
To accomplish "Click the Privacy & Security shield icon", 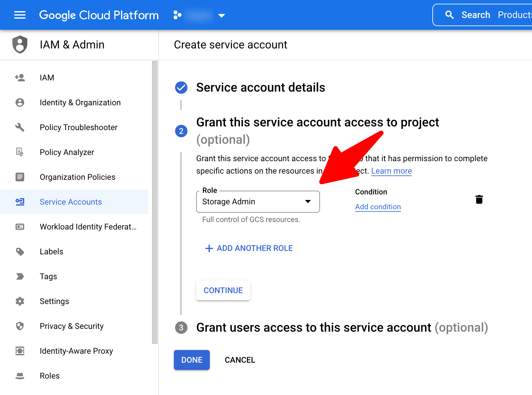I will (x=20, y=326).
